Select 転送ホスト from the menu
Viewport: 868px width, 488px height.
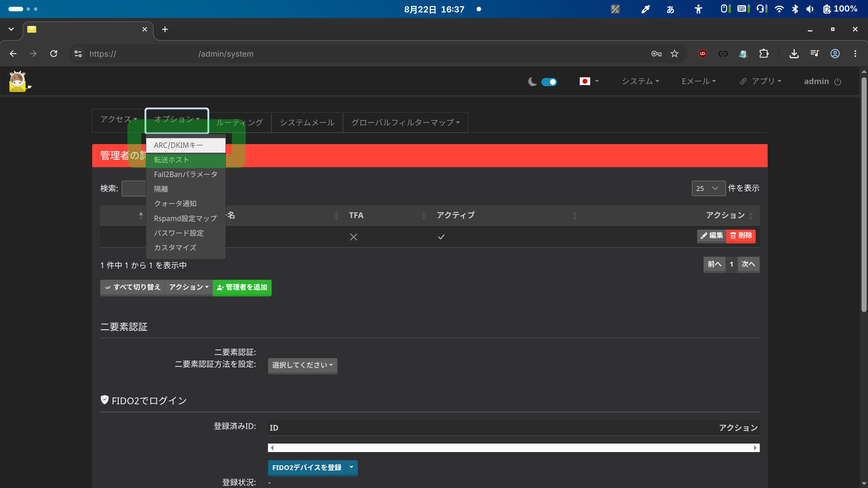(186, 160)
